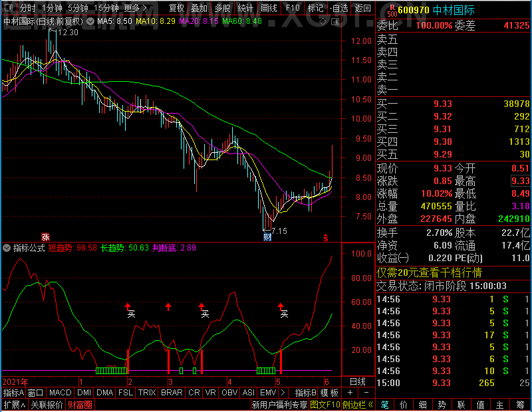Open 多股 multi-stock view

222,8
